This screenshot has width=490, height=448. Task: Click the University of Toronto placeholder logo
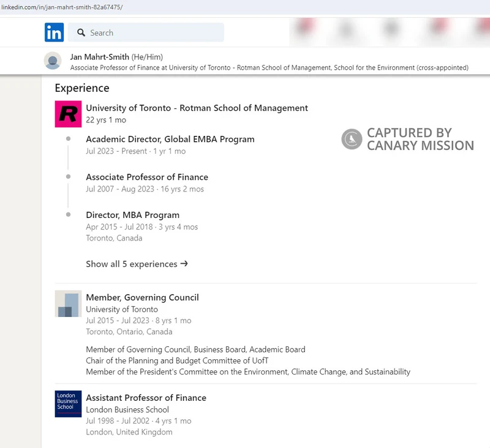(68, 304)
